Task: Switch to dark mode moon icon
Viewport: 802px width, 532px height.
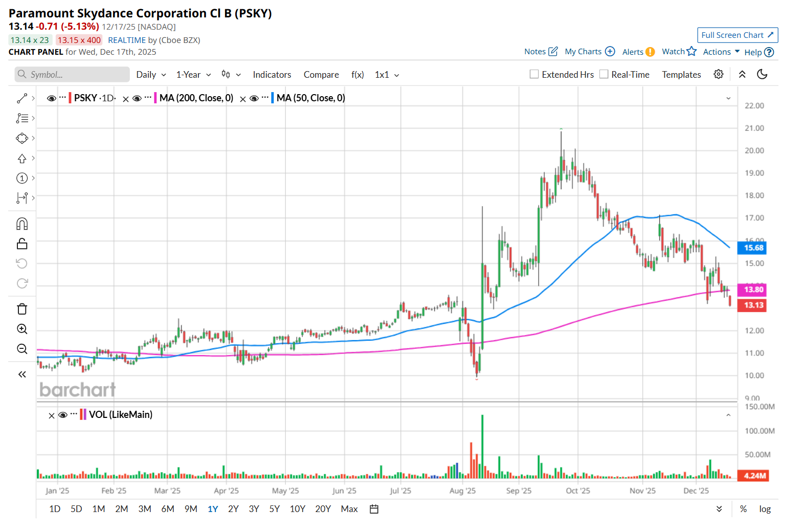Action: (762, 74)
